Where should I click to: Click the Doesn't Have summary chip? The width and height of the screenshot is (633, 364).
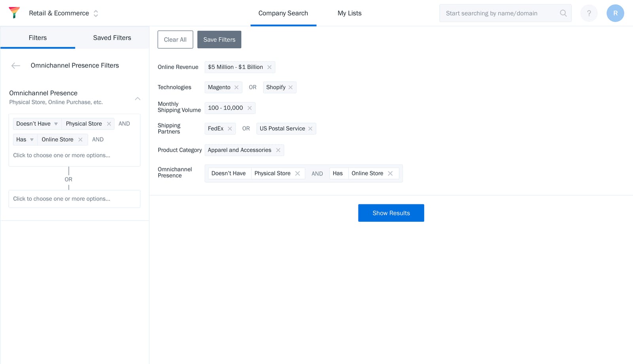tap(229, 174)
